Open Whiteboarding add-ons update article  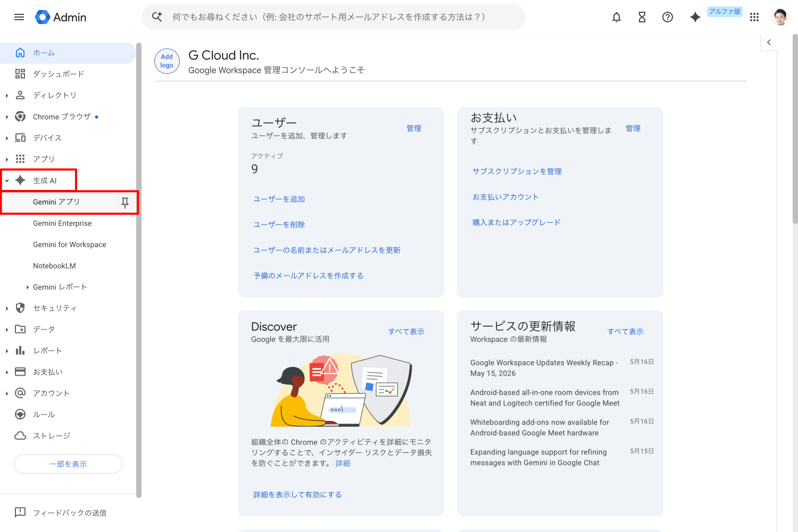pos(539,428)
